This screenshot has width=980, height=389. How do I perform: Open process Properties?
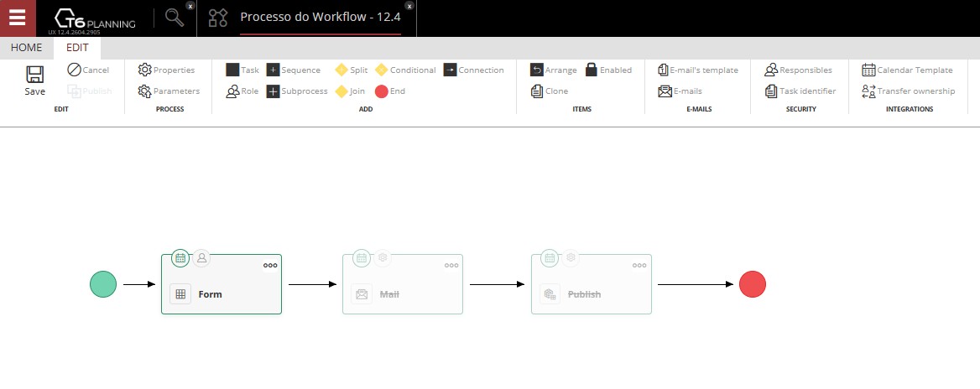166,70
